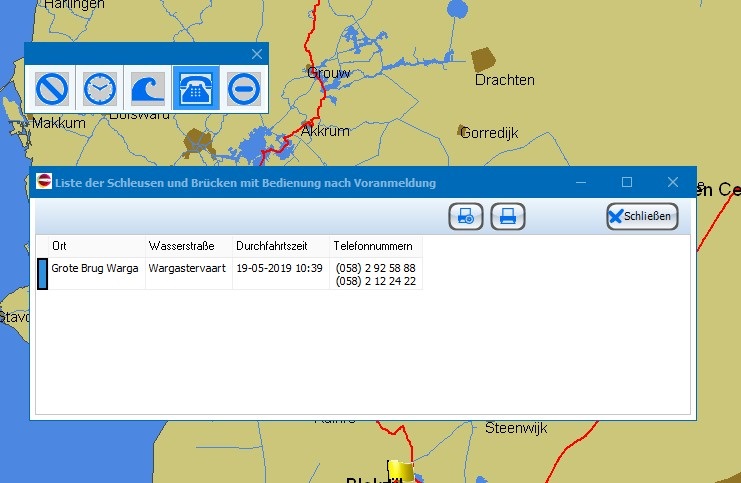Click the Gorredijk town marker on map
This screenshot has width=741, height=483.
pyautogui.click(x=463, y=131)
